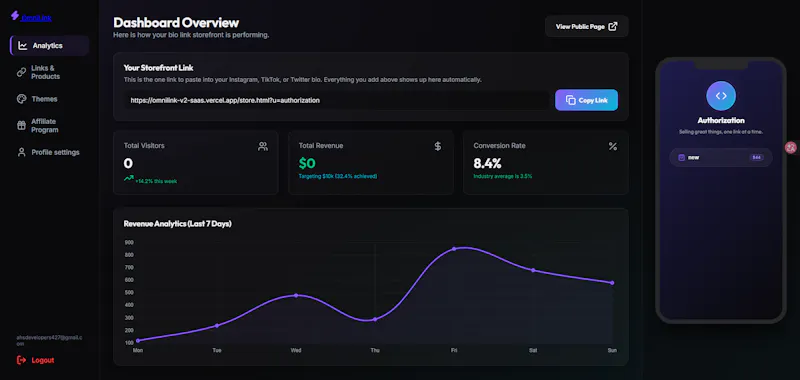Click the Sunday data point on chart

(x=612, y=283)
